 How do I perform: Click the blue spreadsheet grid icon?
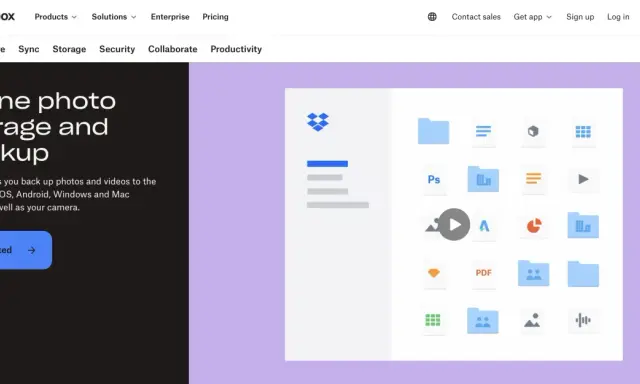[x=583, y=131]
